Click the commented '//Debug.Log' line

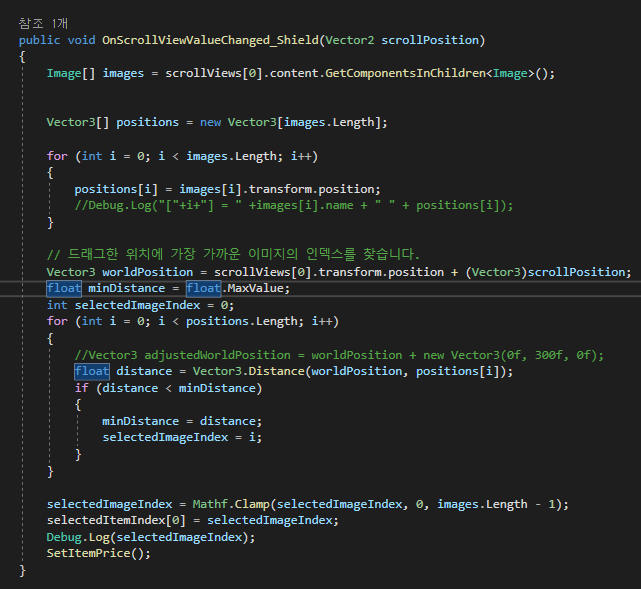coord(294,205)
